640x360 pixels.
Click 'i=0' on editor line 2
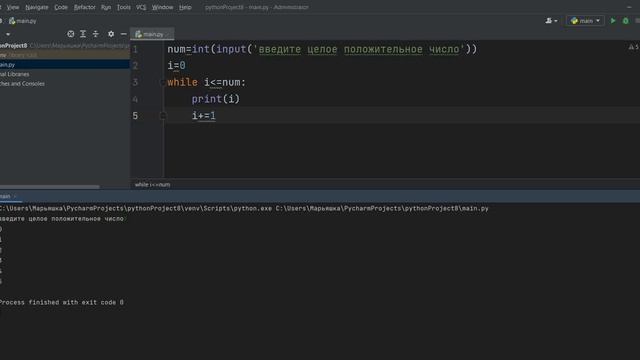[176, 66]
